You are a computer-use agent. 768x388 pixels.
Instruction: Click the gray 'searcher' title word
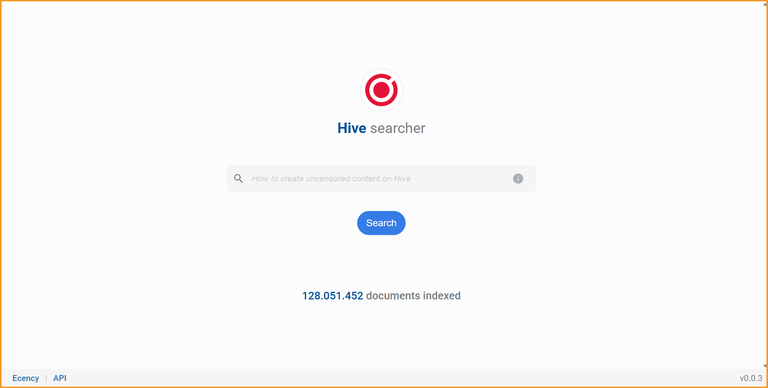(x=398, y=128)
